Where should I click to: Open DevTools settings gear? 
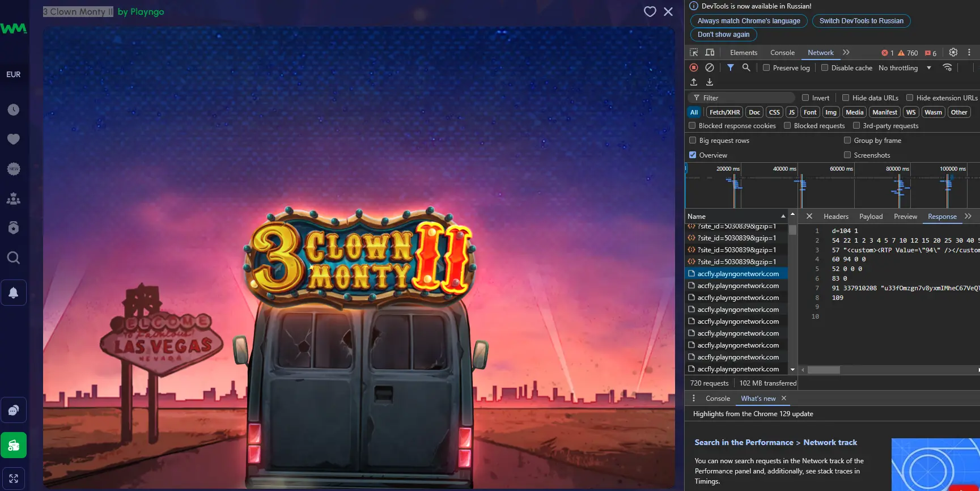coord(953,52)
